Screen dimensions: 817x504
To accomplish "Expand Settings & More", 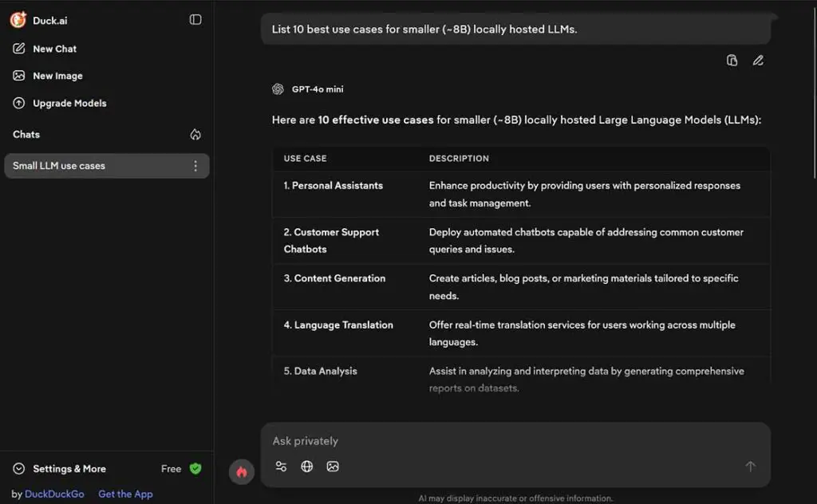I will click(69, 469).
